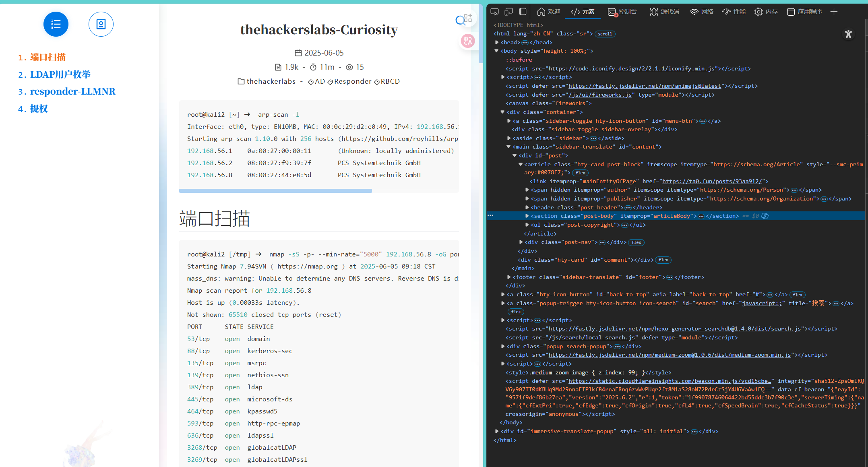This screenshot has height=467, width=868.
Task: Select the ::before pseudo-element line
Action: click(x=519, y=60)
